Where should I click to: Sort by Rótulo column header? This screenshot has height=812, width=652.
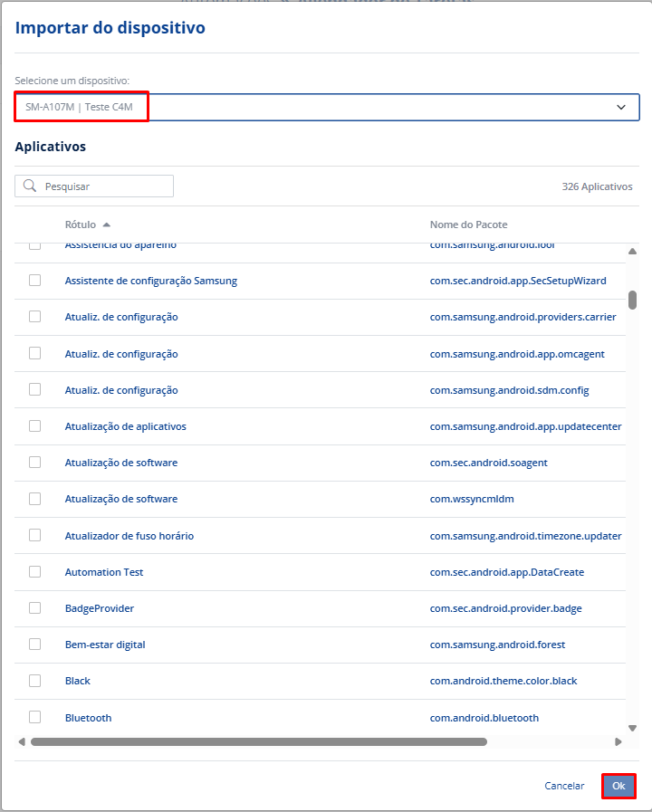pyautogui.click(x=80, y=224)
